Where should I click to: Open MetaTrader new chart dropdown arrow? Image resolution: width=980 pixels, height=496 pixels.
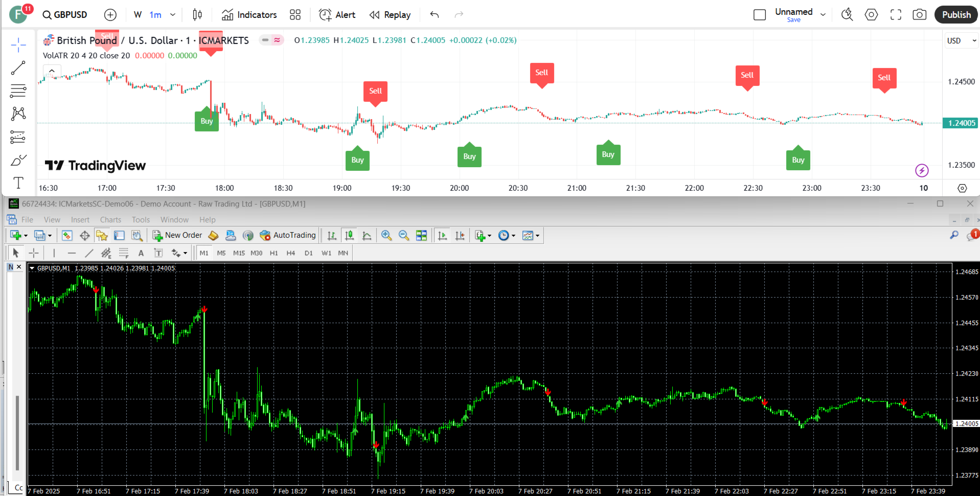26,236
